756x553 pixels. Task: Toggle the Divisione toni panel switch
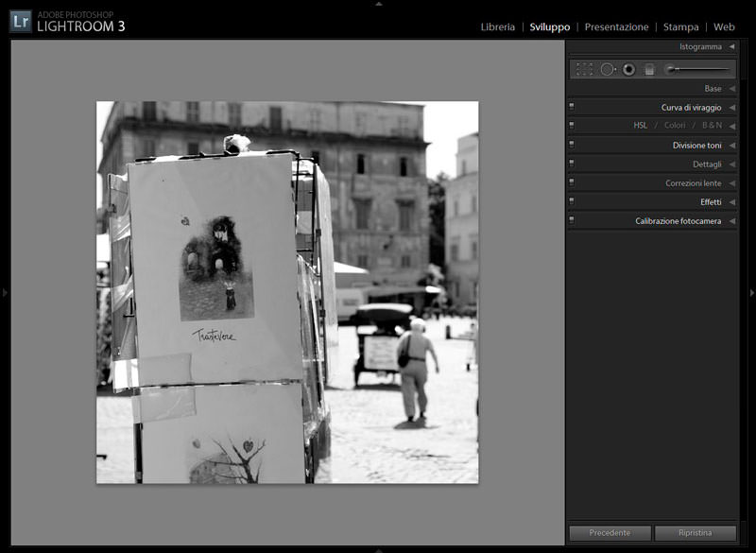pyautogui.click(x=572, y=145)
